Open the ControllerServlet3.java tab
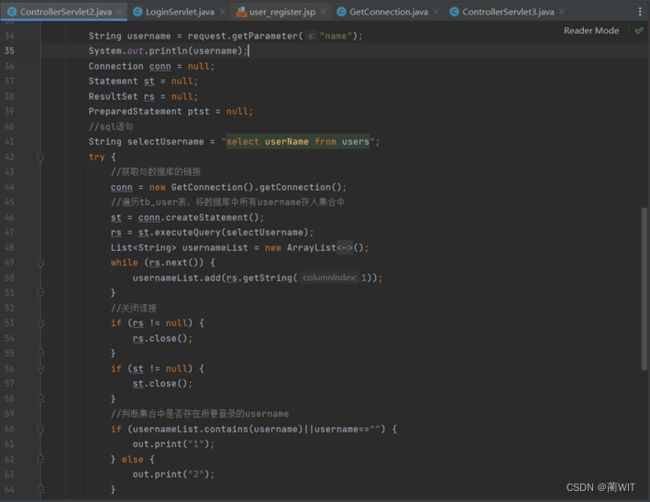Image resolution: width=650 pixels, height=502 pixels. point(508,12)
